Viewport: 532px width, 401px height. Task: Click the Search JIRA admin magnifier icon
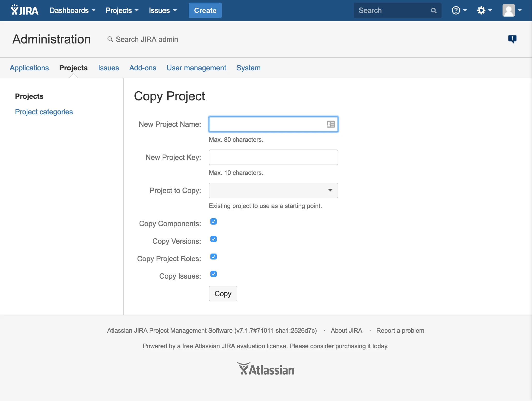point(110,39)
